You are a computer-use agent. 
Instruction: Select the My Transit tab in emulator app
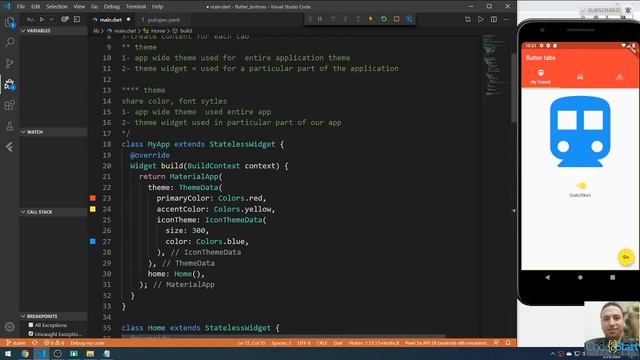[x=540, y=76]
